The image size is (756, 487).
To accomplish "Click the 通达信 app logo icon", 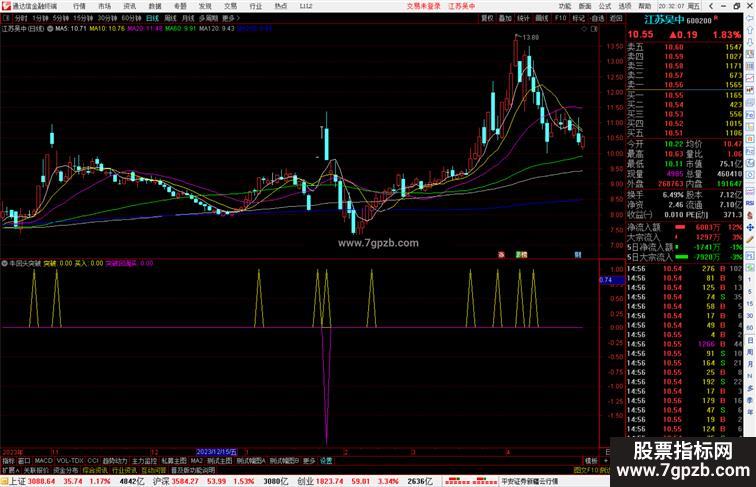I will [x=6, y=6].
